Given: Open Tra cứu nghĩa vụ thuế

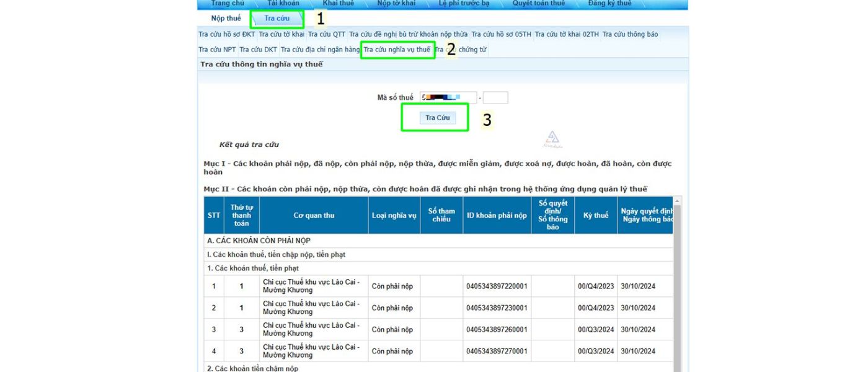Looking at the screenshot, I should (397, 50).
